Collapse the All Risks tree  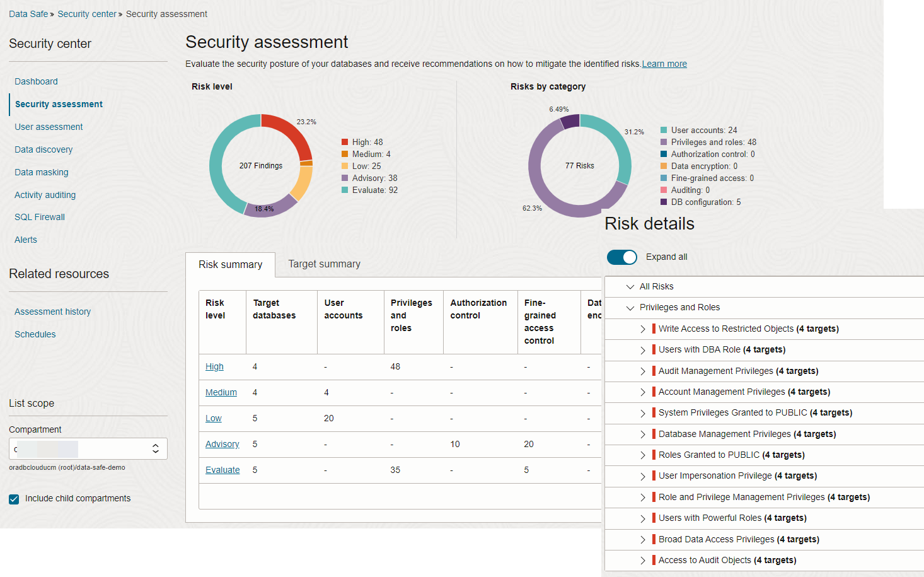click(630, 286)
